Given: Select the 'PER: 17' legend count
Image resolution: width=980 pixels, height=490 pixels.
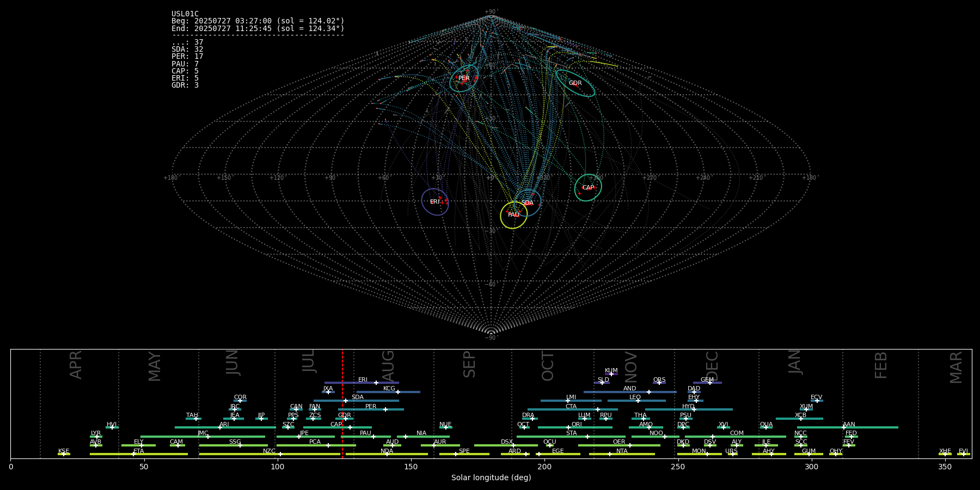Looking at the screenshot, I should 187,57.
